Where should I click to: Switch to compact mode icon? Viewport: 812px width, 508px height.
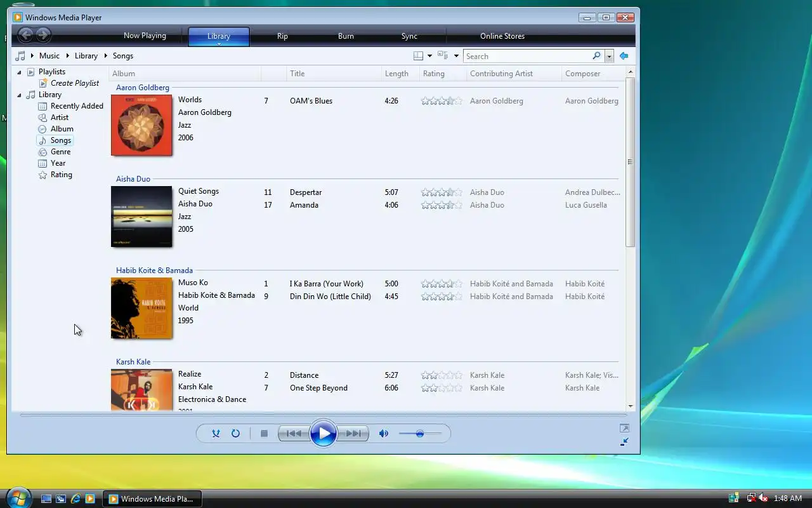[x=624, y=441]
